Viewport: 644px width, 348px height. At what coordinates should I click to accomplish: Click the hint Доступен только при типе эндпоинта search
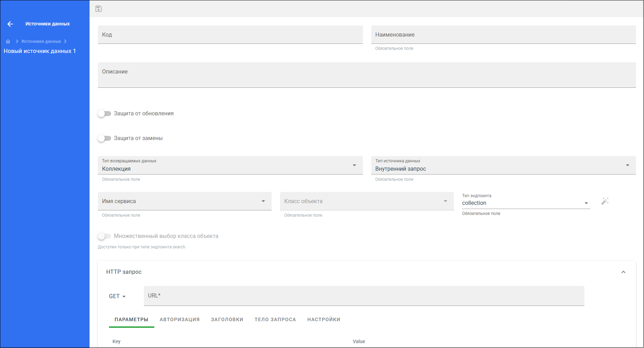click(x=141, y=247)
